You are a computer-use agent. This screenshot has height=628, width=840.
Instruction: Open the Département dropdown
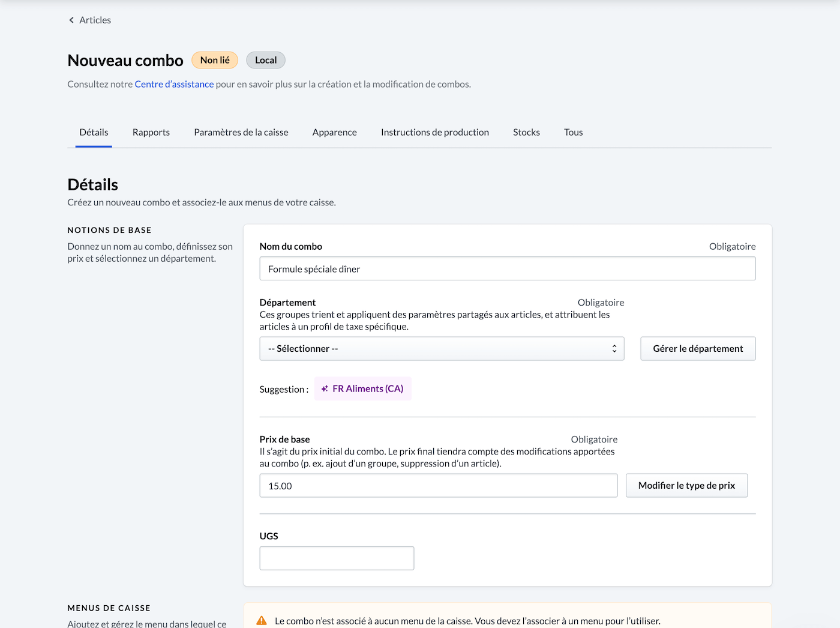coord(442,348)
